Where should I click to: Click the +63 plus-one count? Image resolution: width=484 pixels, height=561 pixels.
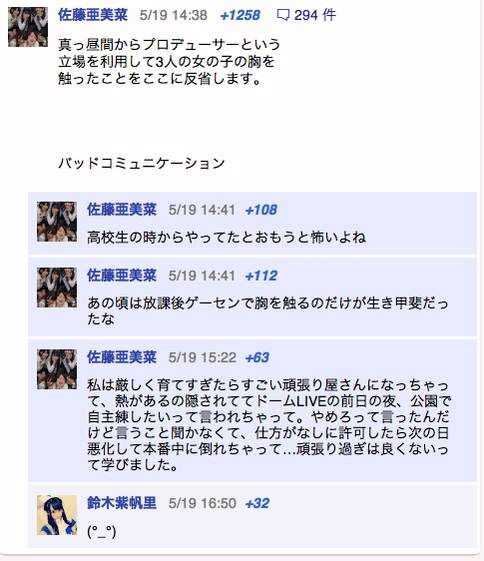pos(257,358)
